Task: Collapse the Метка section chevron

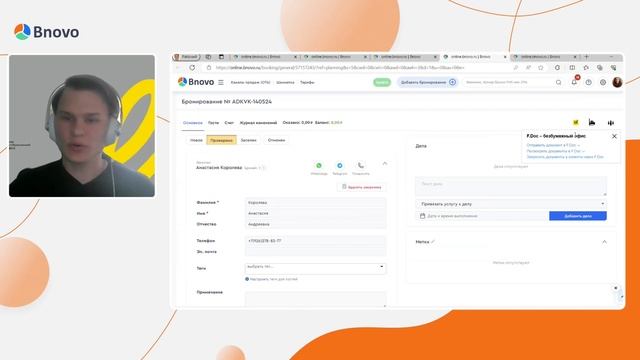Action: (x=604, y=242)
